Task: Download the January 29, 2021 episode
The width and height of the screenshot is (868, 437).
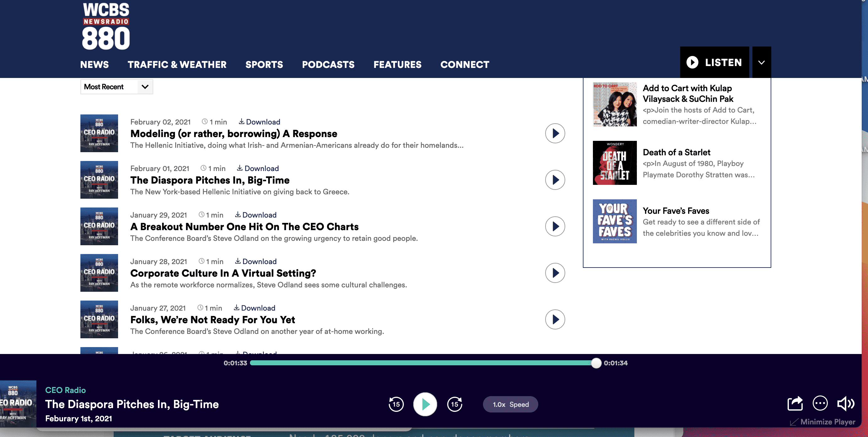Action: pyautogui.click(x=256, y=215)
